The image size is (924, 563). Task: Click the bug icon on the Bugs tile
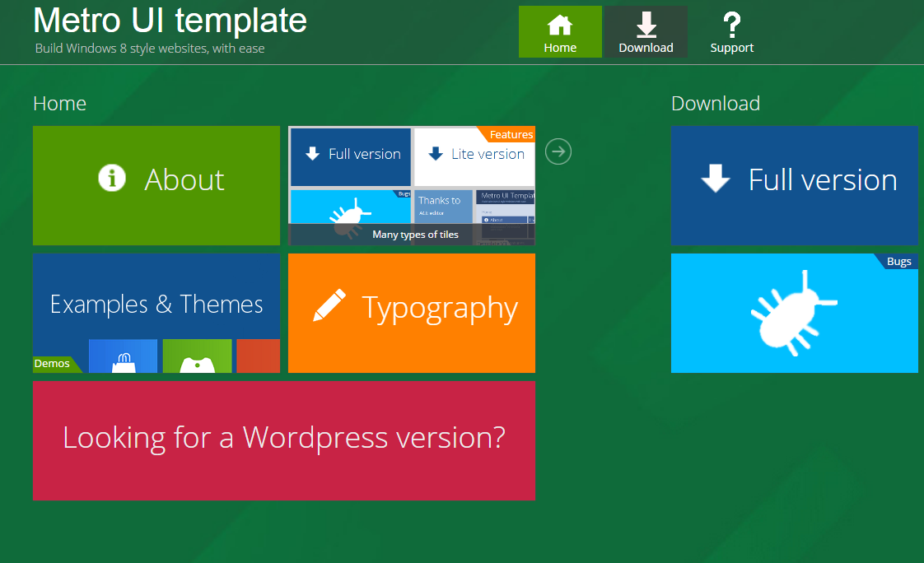[x=792, y=313]
